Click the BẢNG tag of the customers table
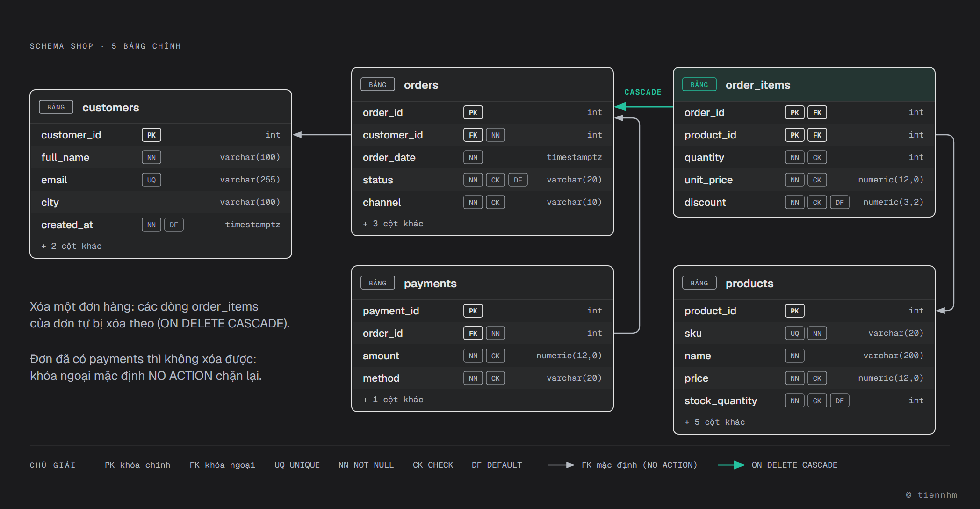The width and height of the screenshot is (980, 509). (x=56, y=107)
